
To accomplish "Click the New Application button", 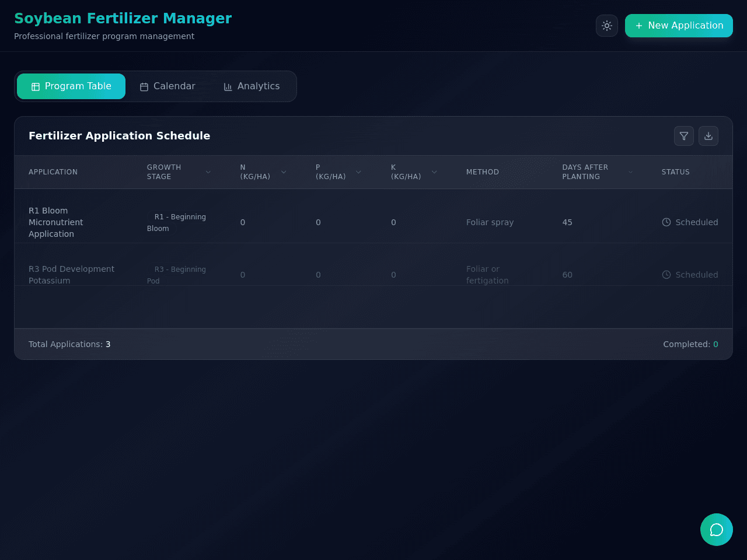I will pyautogui.click(x=679, y=26).
